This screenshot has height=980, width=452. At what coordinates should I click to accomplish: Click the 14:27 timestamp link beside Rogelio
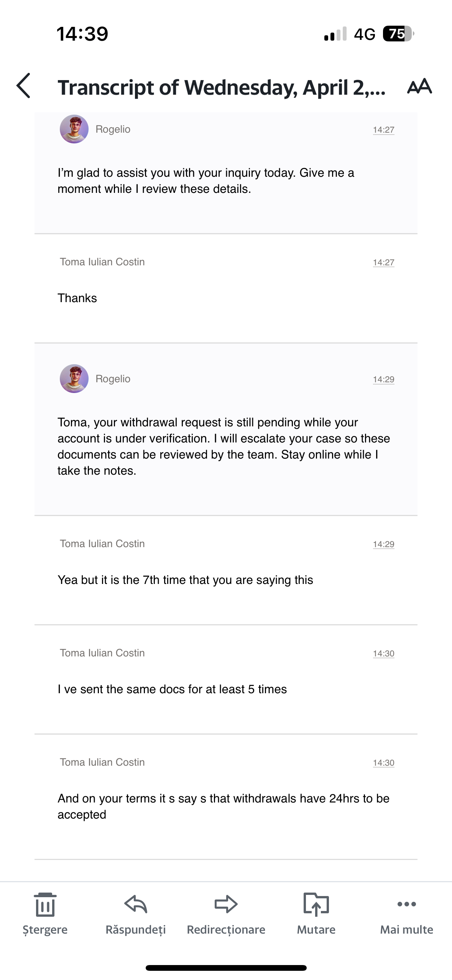pos(383,130)
